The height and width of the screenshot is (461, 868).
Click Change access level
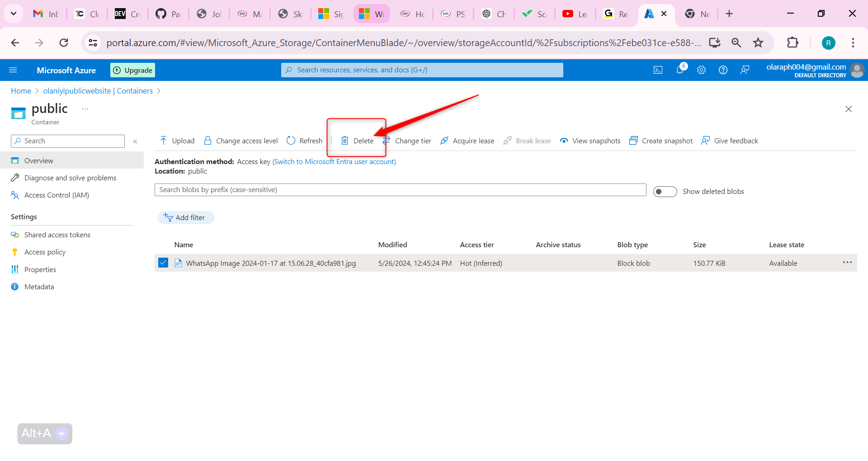click(241, 141)
